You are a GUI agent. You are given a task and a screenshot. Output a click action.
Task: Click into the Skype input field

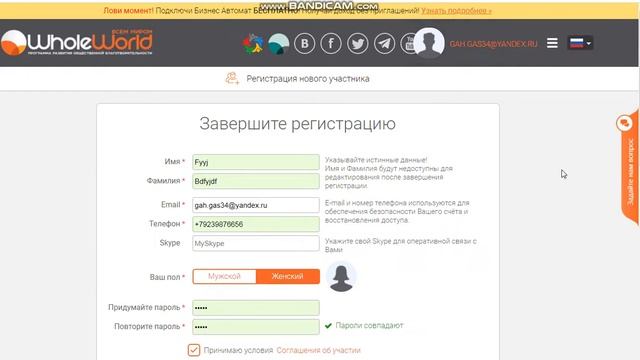(x=256, y=243)
